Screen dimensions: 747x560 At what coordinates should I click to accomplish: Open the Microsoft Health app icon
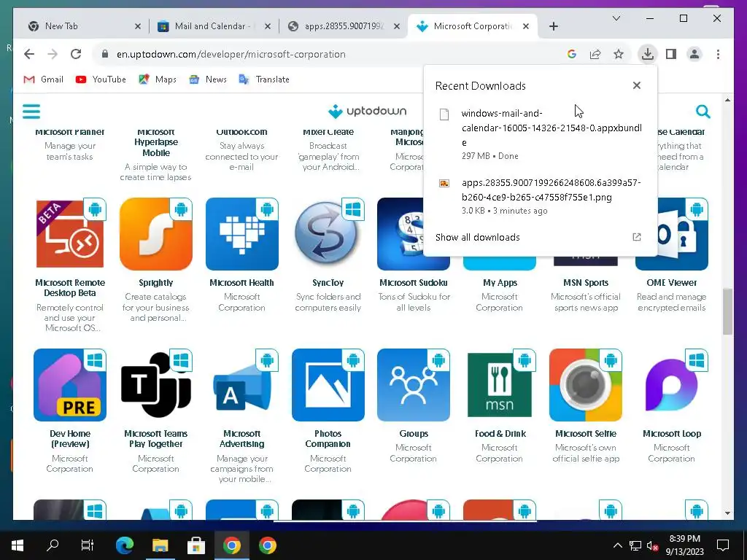click(242, 234)
